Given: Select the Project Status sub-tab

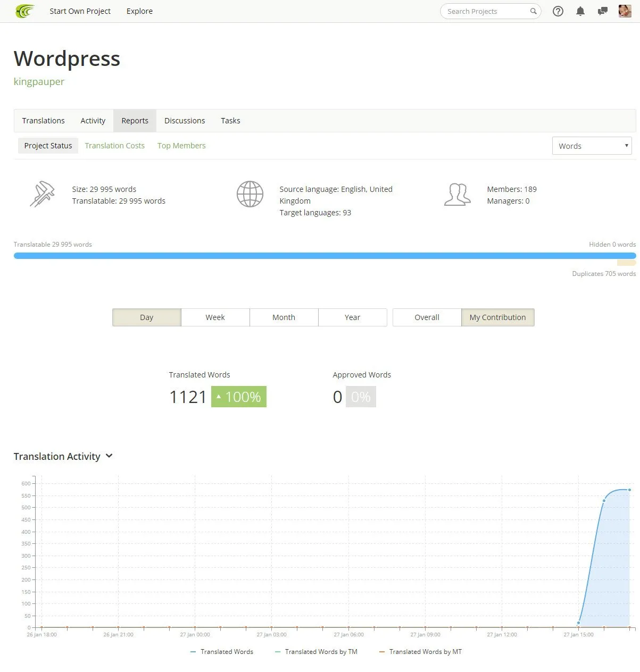Looking at the screenshot, I should pos(48,146).
